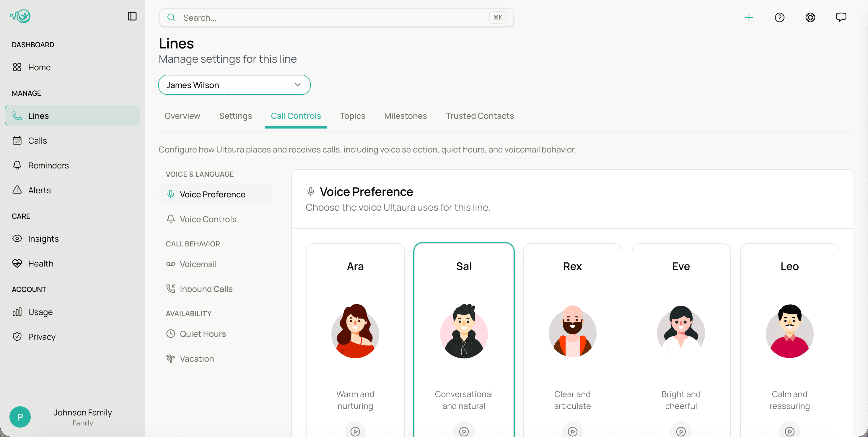The height and width of the screenshot is (437, 868).
Task: Go to Voicemail settings under Call Behavior
Action: (198, 264)
